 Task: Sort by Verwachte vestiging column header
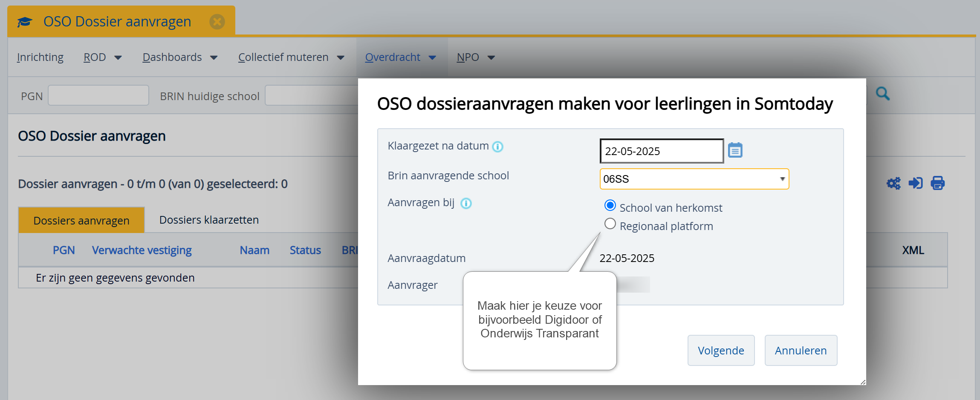pyautogui.click(x=142, y=250)
